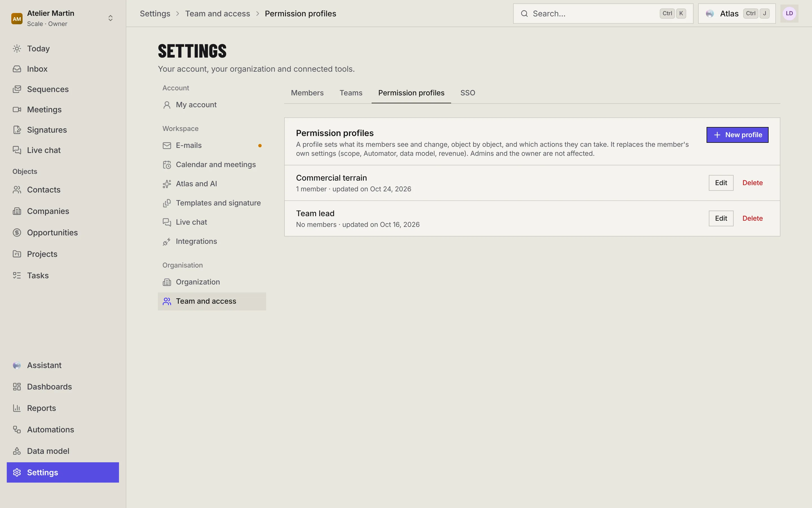The width and height of the screenshot is (812, 508).
Task: Focus the Search field
Action: [603, 14]
